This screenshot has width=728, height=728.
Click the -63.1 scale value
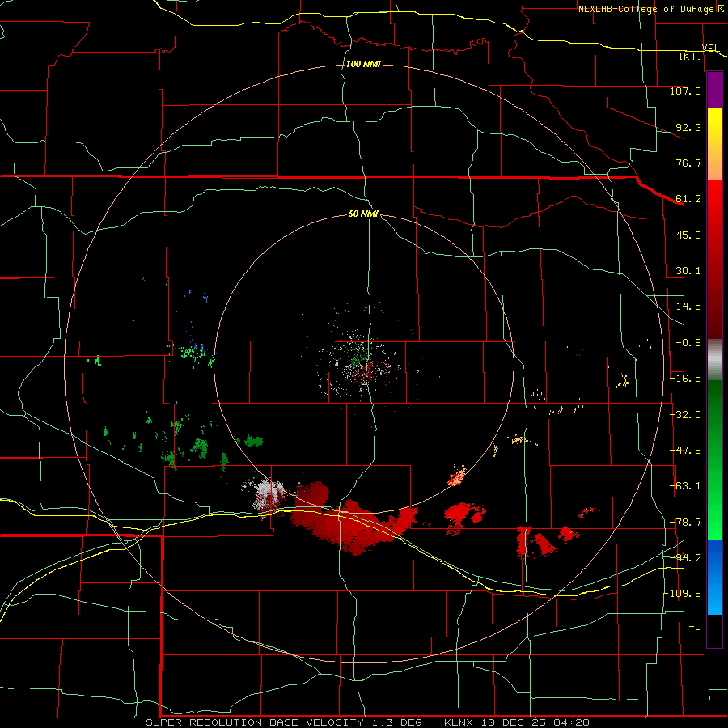click(x=685, y=486)
